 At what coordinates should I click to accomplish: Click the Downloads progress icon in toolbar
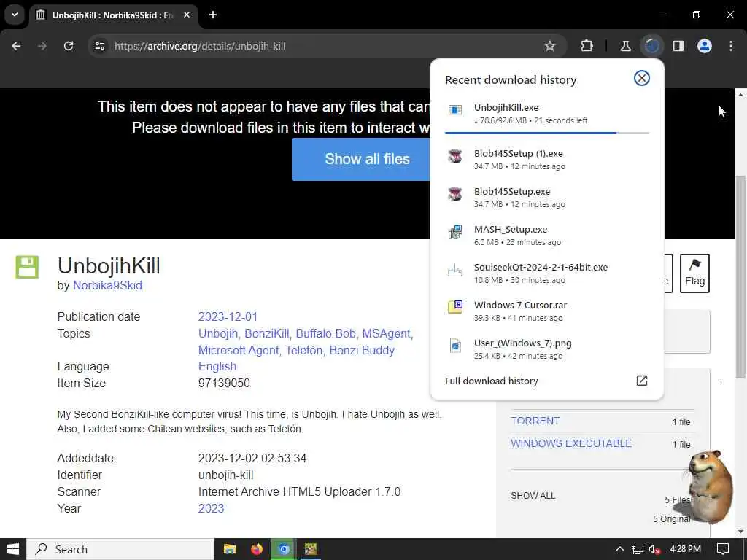click(651, 46)
